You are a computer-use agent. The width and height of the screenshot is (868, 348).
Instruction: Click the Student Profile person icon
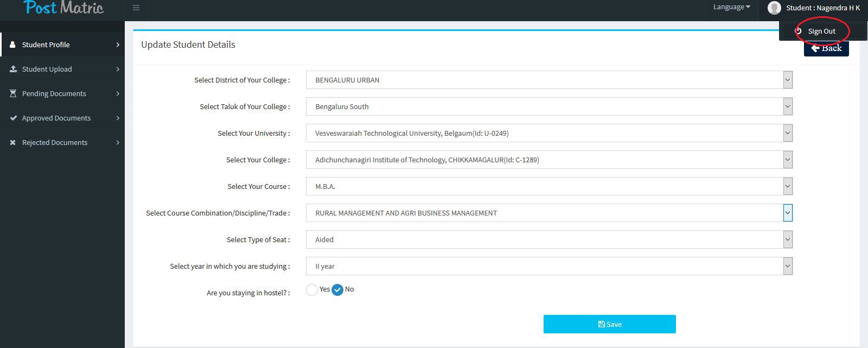[x=12, y=45]
